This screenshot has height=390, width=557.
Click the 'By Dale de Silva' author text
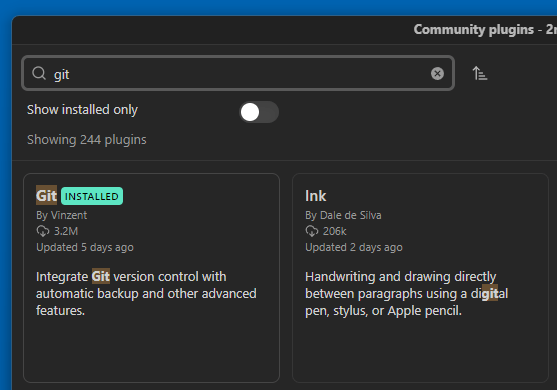click(343, 215)
